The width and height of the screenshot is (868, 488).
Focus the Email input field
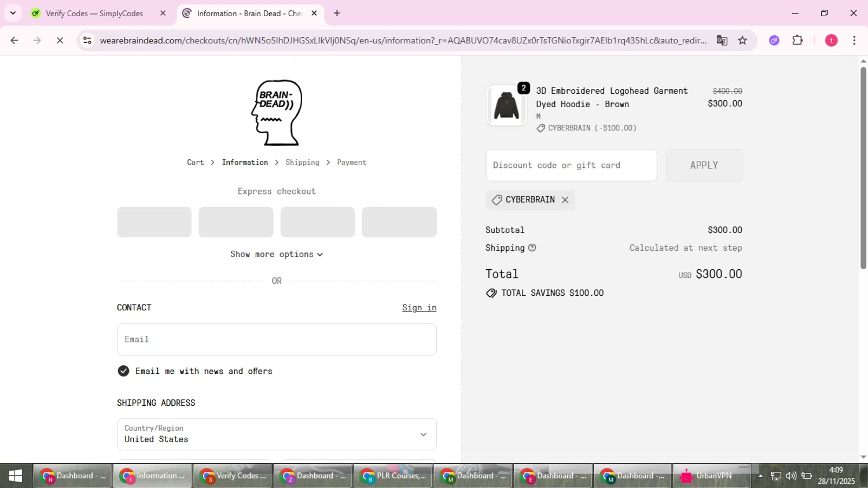click(x=277, y=339)
